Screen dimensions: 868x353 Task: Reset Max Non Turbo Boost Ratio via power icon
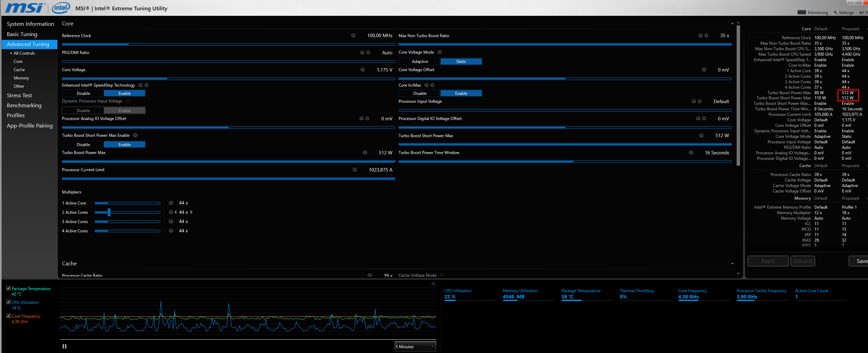706,35
